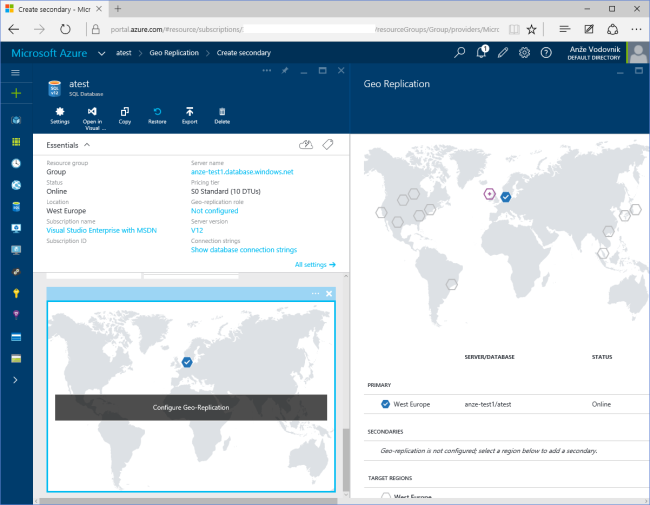Go to atest breadcrumb
The width and height of the screenshot is (650, 505).
tap(124, 53)
